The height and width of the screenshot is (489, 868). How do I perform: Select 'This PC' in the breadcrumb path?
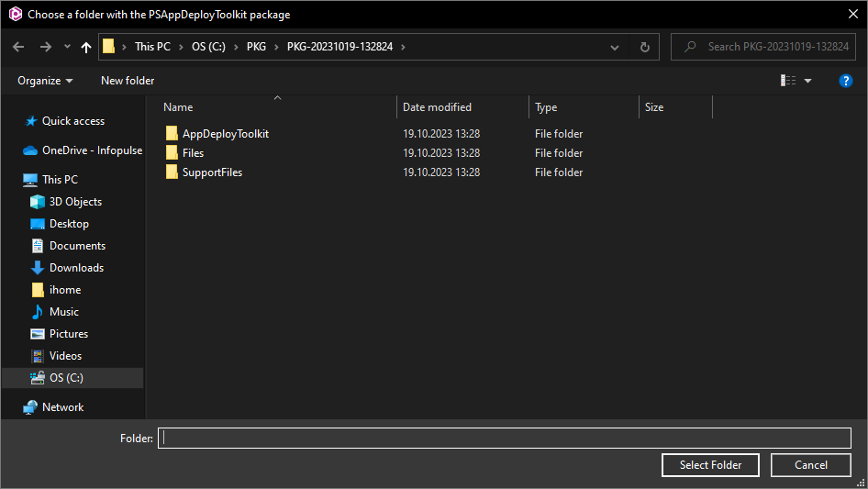click(x=153, y=47)
